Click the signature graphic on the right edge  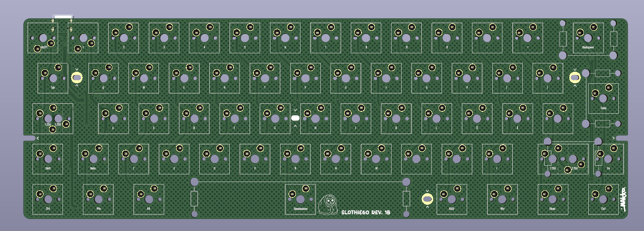[x=623, y=200]
